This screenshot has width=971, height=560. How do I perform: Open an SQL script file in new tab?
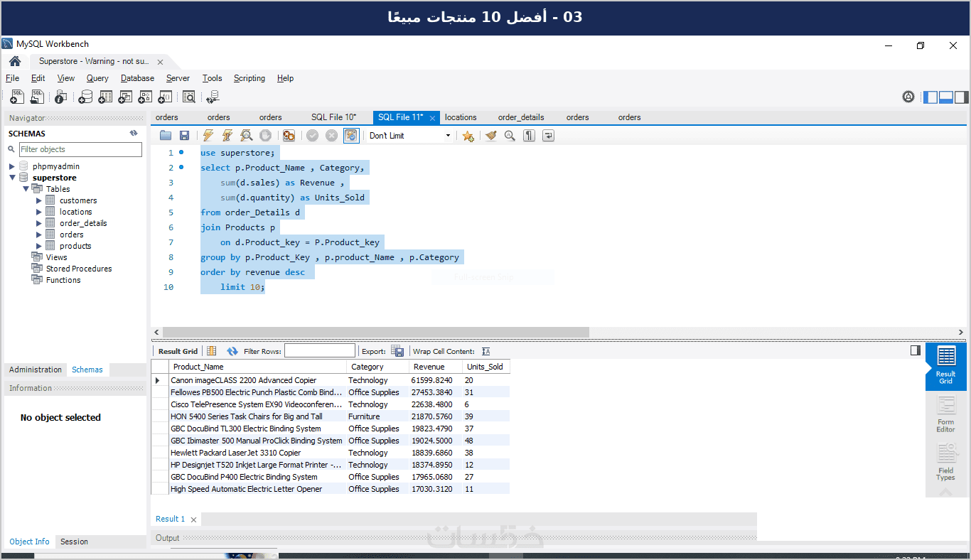38,97
